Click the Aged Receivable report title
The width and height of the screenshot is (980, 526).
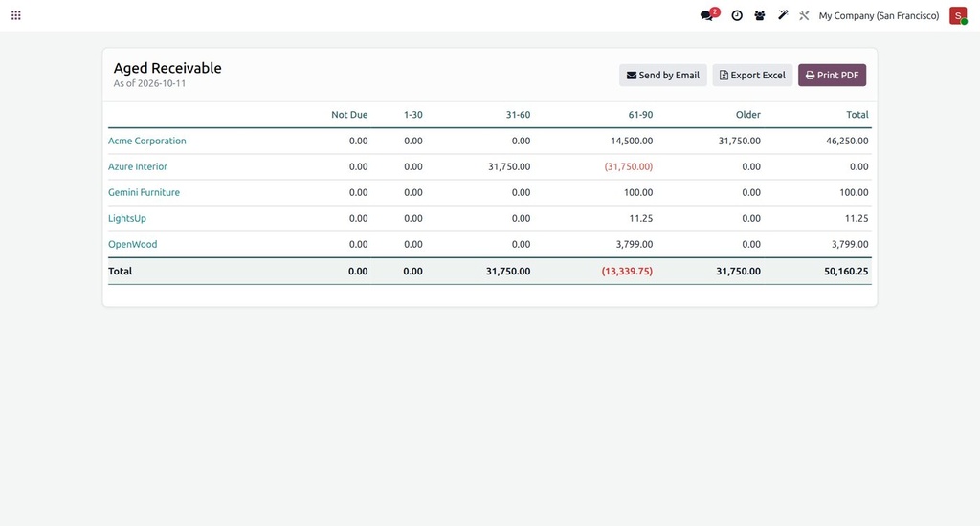pyautogui.click(x=167, y=68)
